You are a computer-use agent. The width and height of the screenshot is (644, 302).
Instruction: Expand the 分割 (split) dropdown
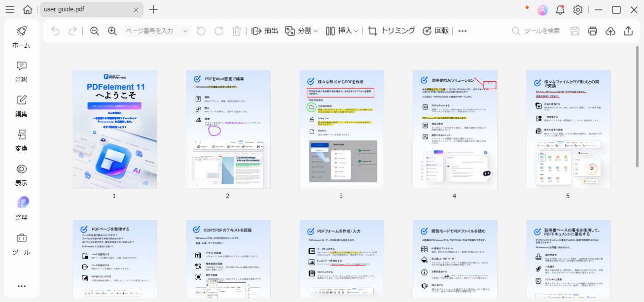point(302,31)
